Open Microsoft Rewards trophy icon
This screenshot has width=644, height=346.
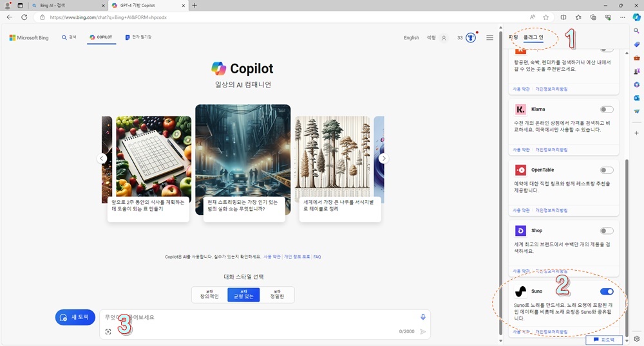(x=471, y=38)
